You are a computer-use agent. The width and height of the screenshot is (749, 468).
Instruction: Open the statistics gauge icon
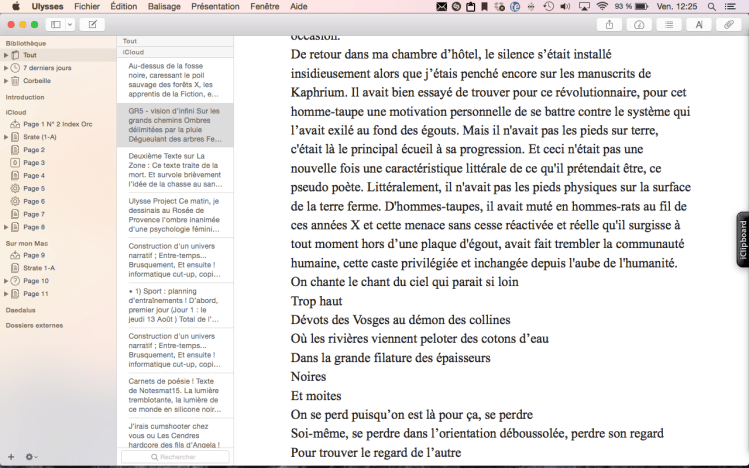(x=639, y=24)
